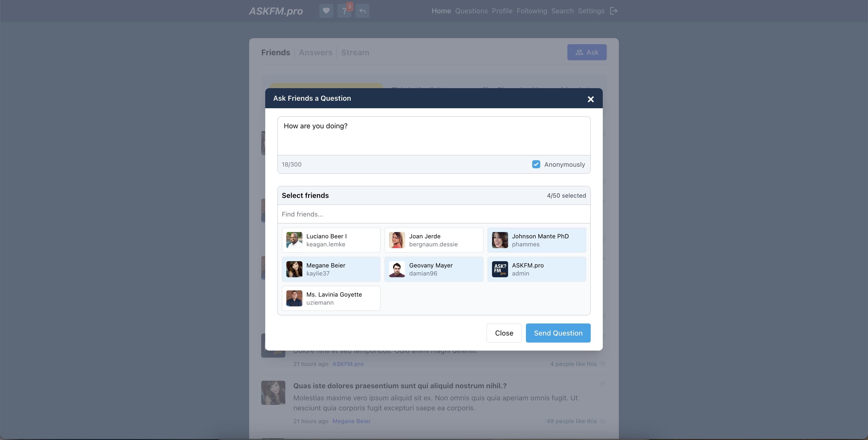Click the Send Question button
Image resolution: width=868 pixels, height=440 pixels.
(x=558, y=333)
